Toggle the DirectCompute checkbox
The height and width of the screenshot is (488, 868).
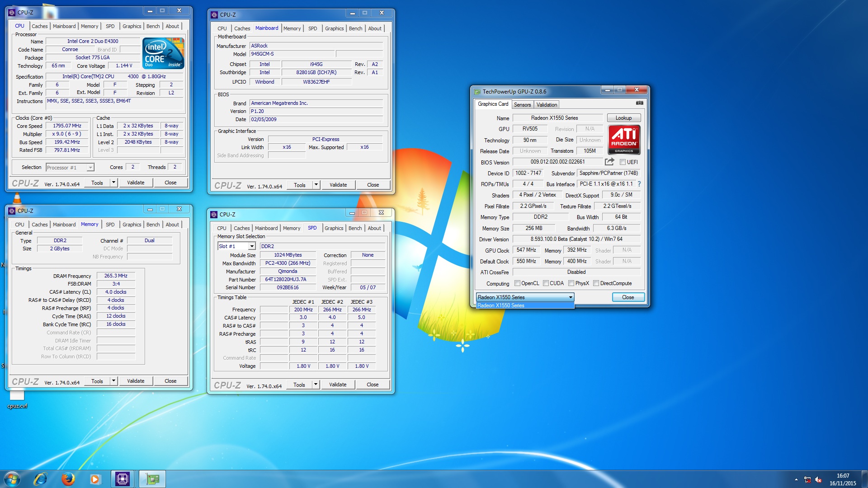[596, 283]
